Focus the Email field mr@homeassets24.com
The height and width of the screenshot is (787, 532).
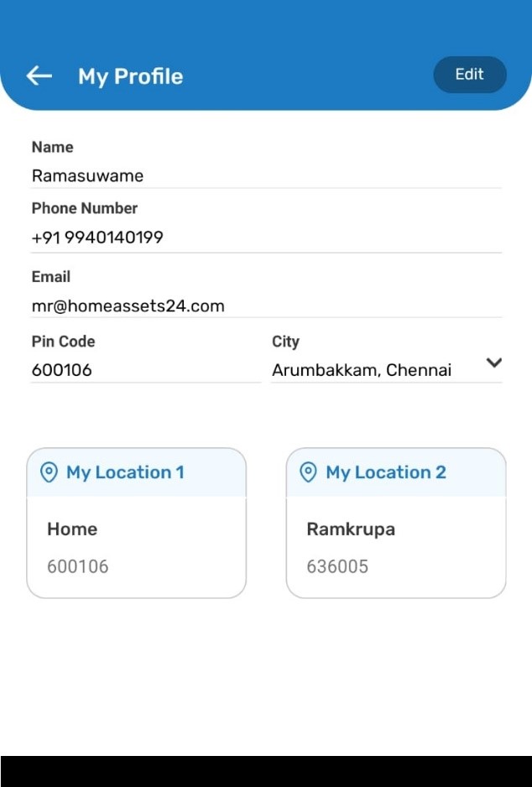[266, 305]
